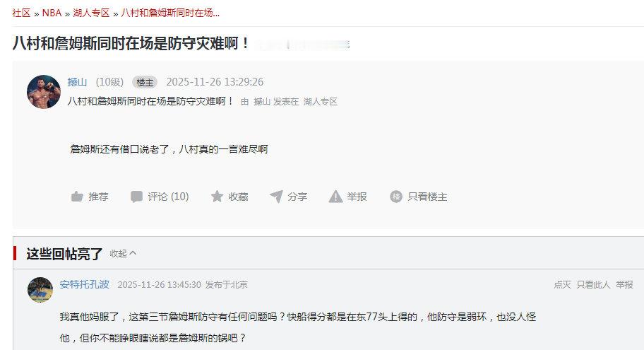This screenshot has width=644, height=350.
Task: Navigate to 湖人专区 in breadcrumb
Action: click(91, 13)
